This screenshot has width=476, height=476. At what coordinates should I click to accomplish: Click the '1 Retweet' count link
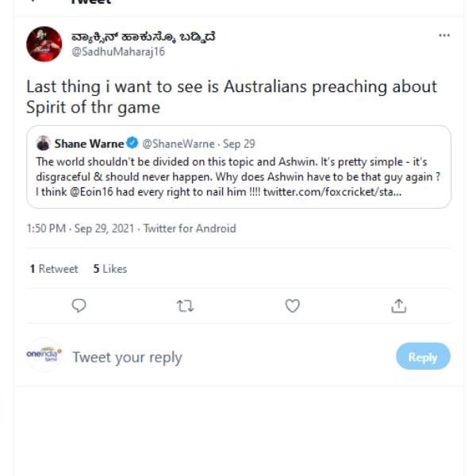click(x=54, y=269)
